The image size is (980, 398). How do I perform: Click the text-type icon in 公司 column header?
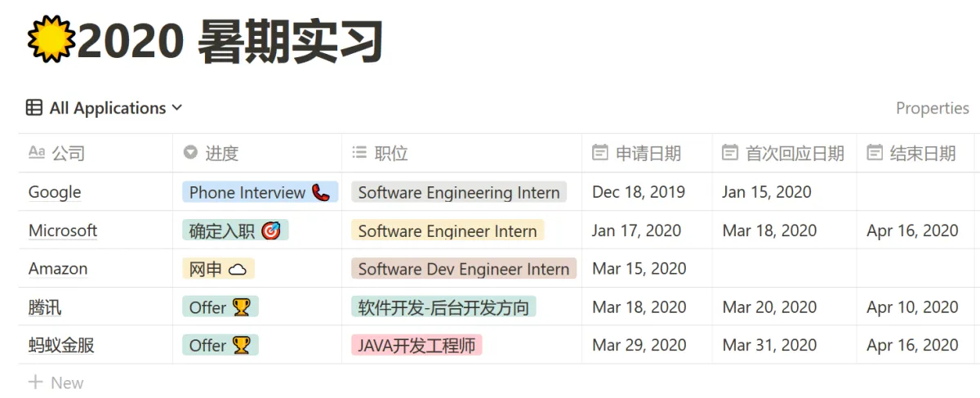click(x=37, y=153)
